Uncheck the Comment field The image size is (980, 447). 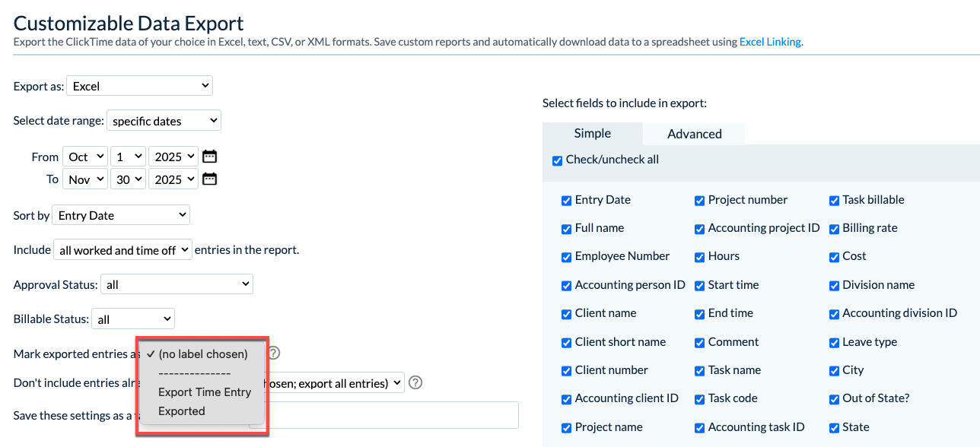point(700,343)
